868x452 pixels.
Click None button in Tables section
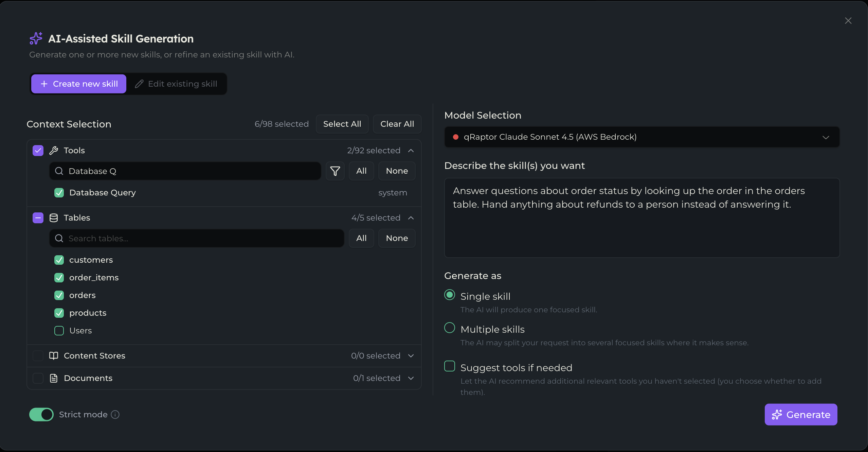click(397, 238)
